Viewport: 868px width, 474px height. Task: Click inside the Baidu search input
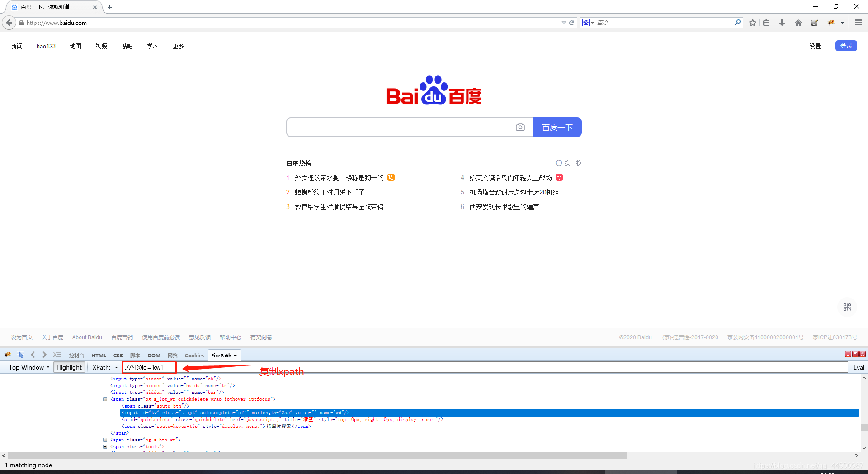coord(400,127)
